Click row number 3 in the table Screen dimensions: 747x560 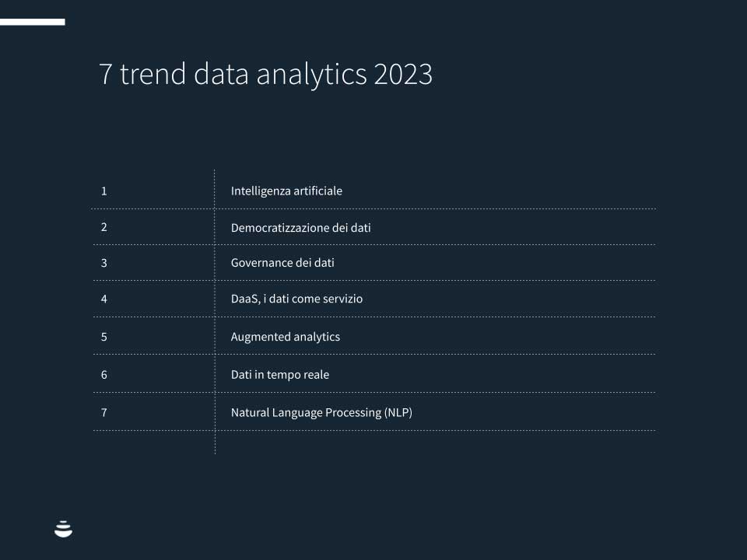click(x=103, y=263)
